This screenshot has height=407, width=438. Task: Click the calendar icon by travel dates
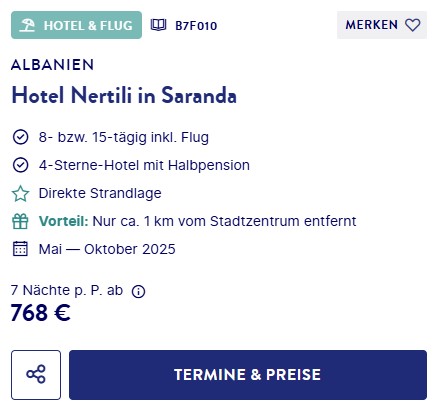tap(20, 249)
